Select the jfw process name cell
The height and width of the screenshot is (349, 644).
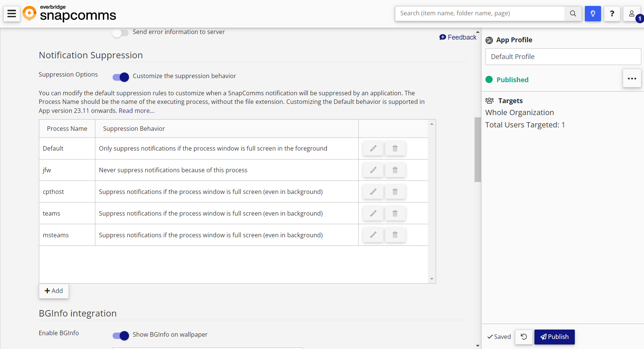coord(67,170)
